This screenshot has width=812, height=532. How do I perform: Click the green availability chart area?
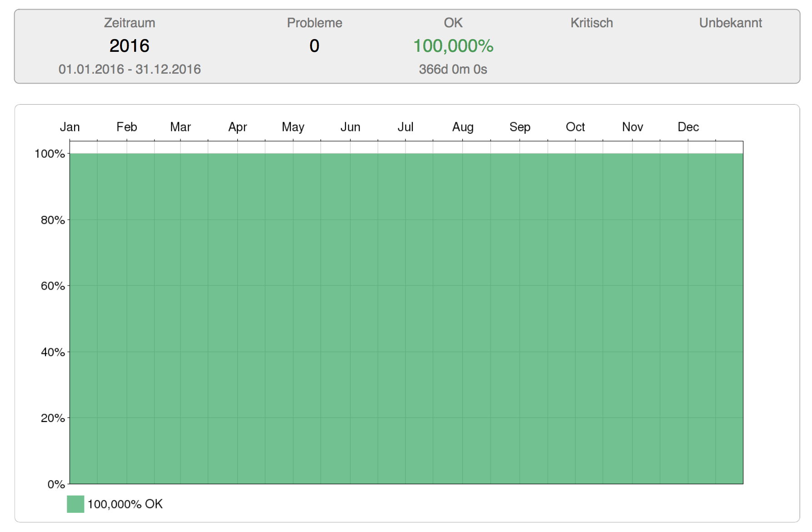(406, 318)
